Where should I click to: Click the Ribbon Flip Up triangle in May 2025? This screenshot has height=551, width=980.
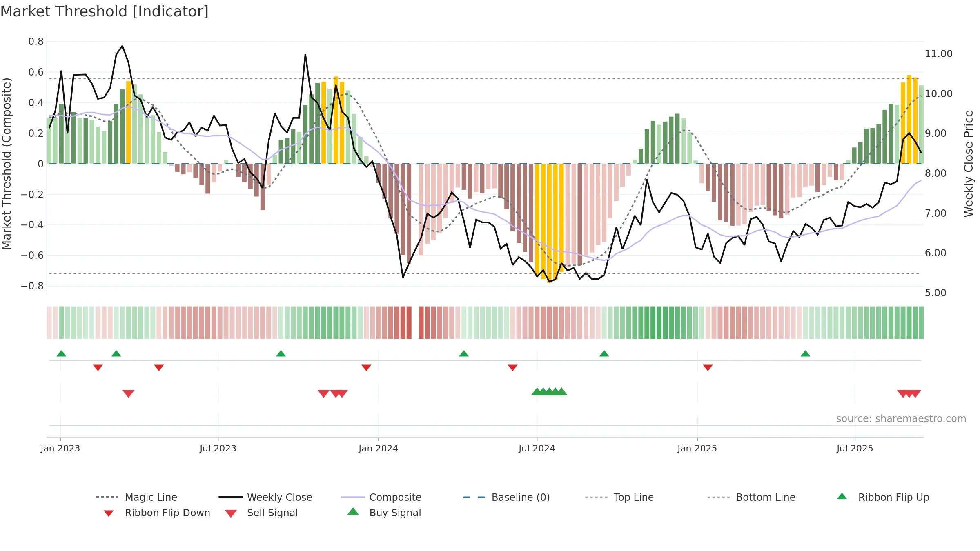[x=806, y=353]
